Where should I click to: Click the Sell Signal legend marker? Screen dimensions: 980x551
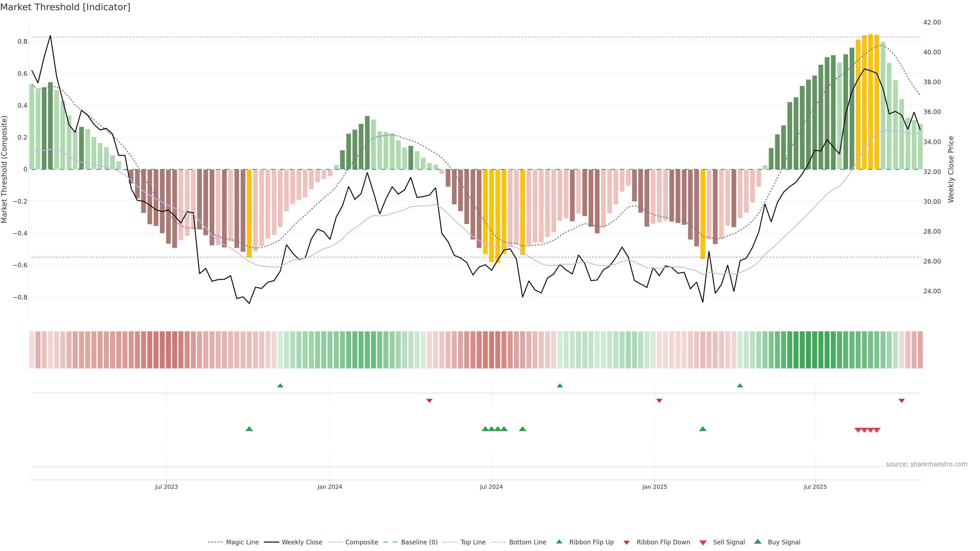(x=703, y=542)
